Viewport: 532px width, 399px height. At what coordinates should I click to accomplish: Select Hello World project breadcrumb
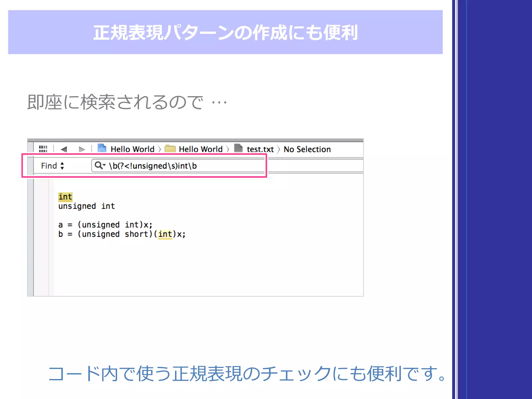pos(132,149)
